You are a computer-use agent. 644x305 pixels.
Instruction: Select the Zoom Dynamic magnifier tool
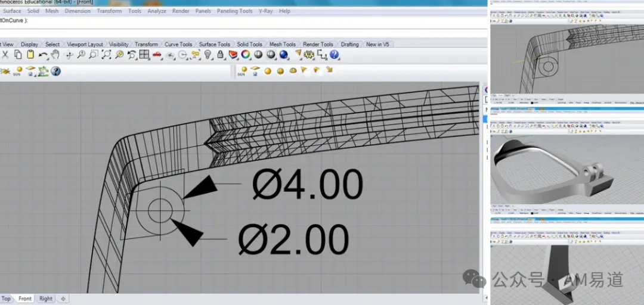pyautogui.click(x=81, y=55)
